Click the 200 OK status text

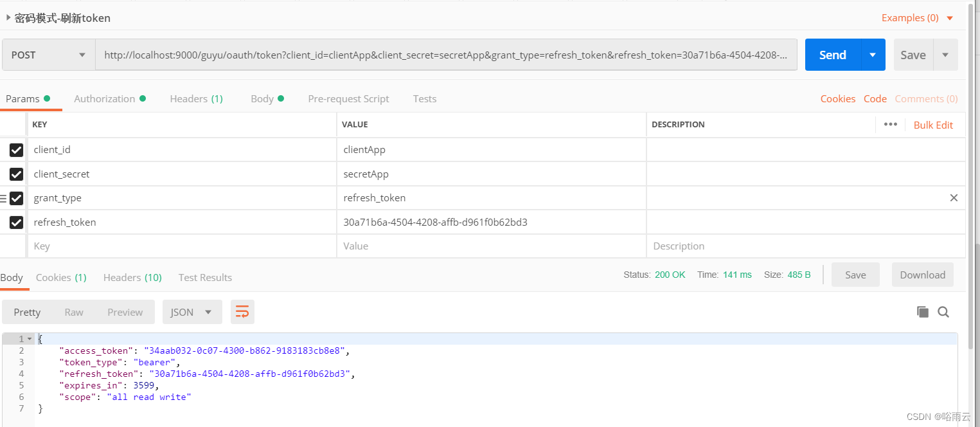[670, 275]
